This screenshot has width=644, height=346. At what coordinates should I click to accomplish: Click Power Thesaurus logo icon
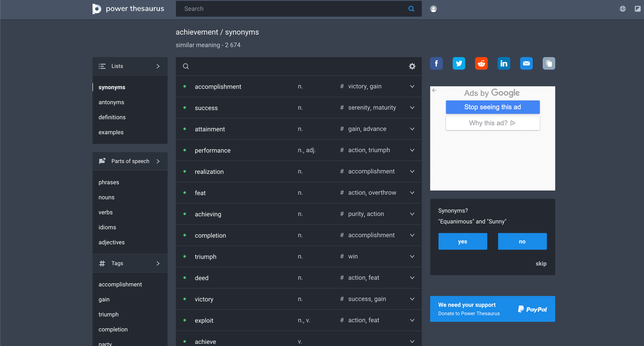[97, 9]
